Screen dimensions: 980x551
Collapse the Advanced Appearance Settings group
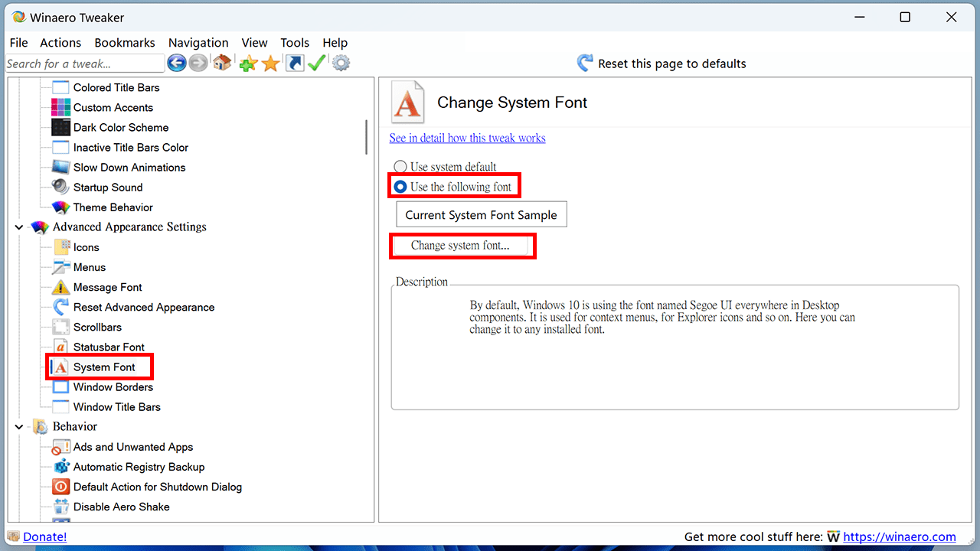[x=19, y=227]
